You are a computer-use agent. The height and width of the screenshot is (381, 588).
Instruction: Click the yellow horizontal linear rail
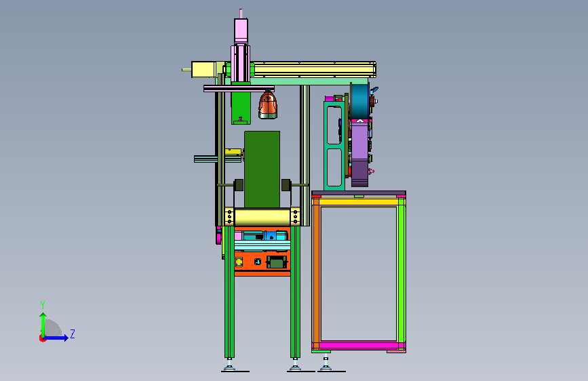tap(314, 70)
